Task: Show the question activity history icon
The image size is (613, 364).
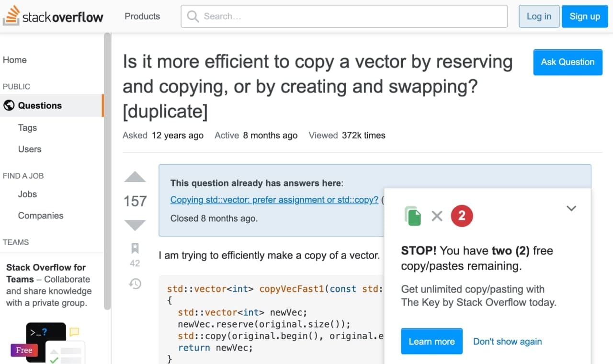Action: [x=135, y=284]
